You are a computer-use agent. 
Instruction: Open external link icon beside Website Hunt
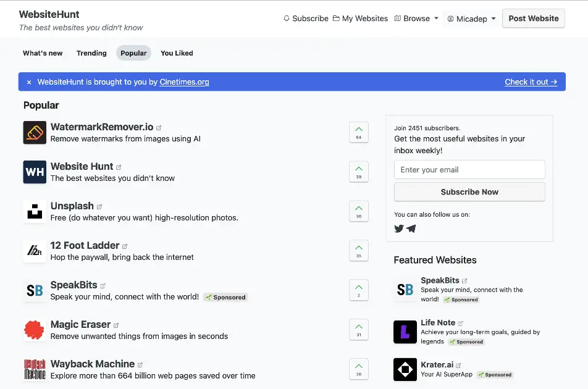[119, 167]
